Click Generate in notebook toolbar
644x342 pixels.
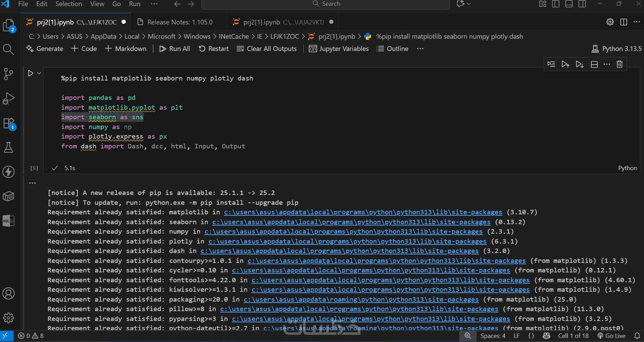pos(45,49)
